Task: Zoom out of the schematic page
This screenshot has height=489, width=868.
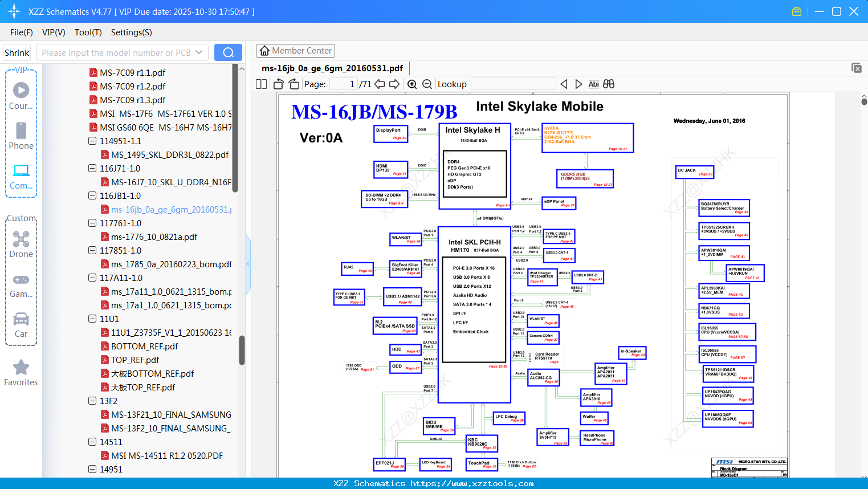Action: [x=426, y=84]
